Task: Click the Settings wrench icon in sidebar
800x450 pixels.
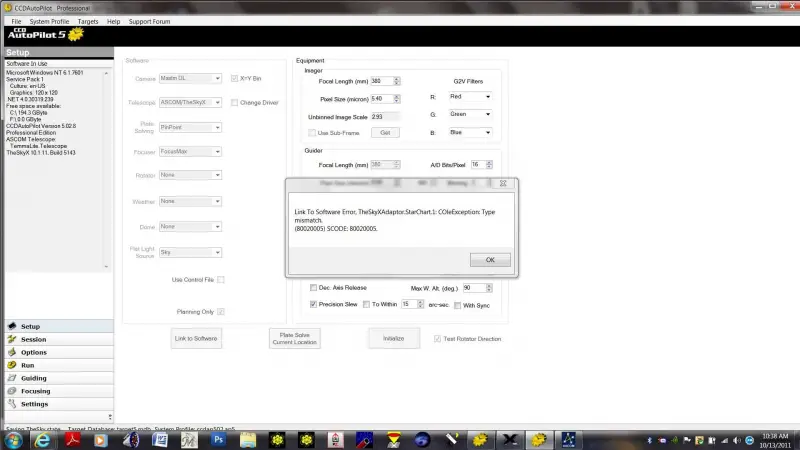Action: 12,404
